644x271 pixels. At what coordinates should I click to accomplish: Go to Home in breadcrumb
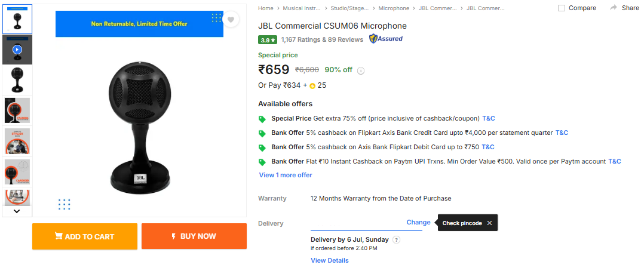(266, 8)
